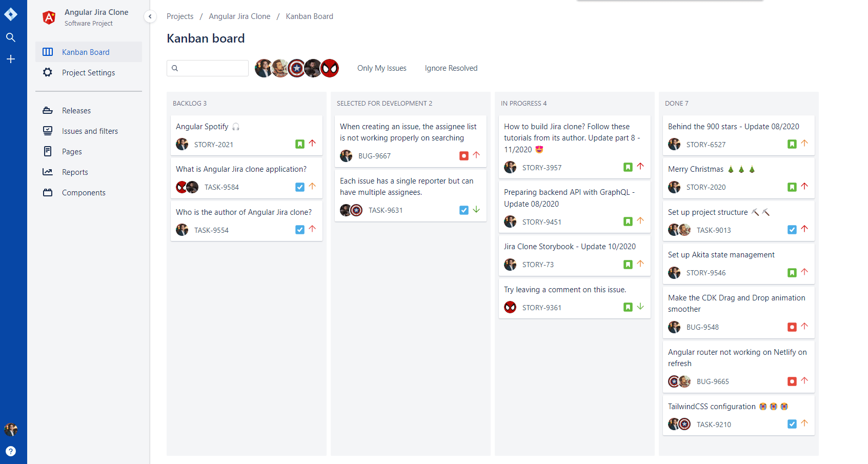Open Angular Jira Clone breadcrumb link

(239, 16)
